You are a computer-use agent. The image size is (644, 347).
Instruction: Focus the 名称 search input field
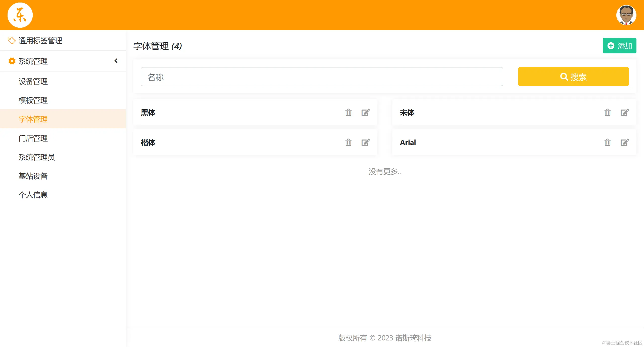click(x=322, y=77)
